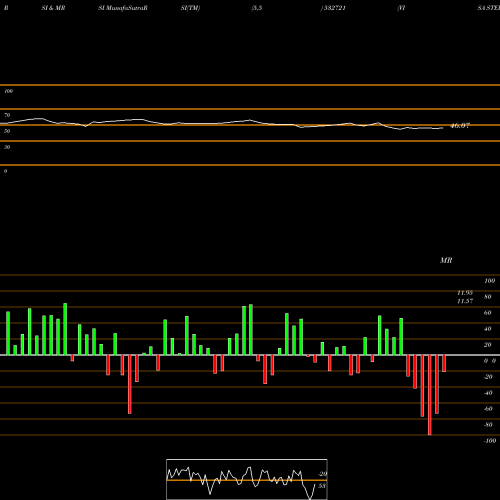
Task: Click the RSI axis label '70'
Action: pyautogui.click(x=7, y=115)
